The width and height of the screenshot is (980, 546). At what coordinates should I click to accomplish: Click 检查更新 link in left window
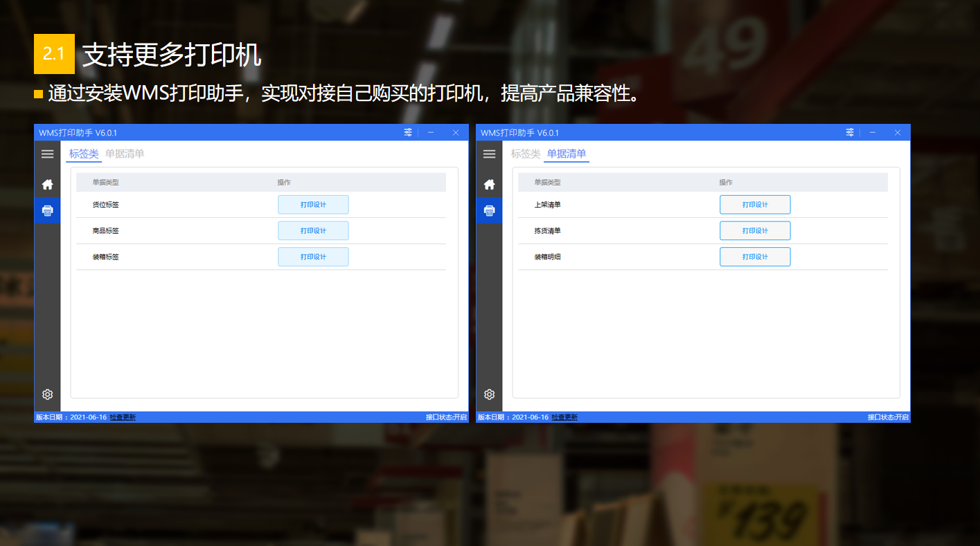(x=123, y=417)
